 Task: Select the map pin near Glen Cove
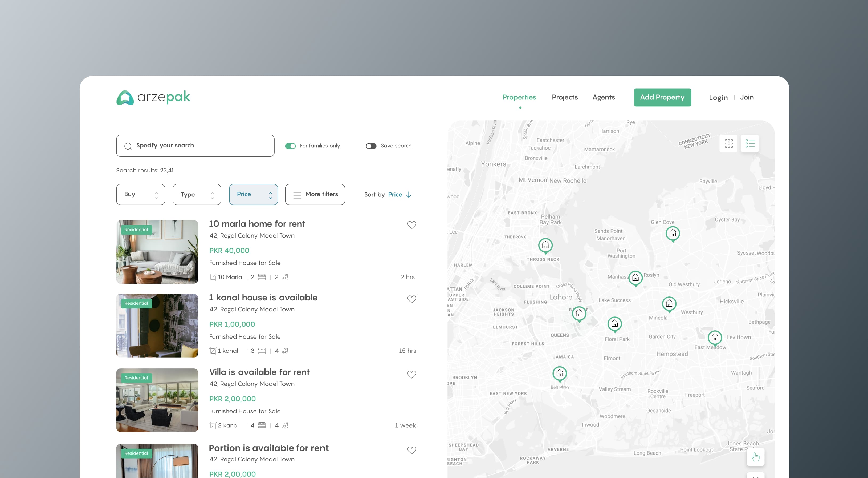point(673,234)
